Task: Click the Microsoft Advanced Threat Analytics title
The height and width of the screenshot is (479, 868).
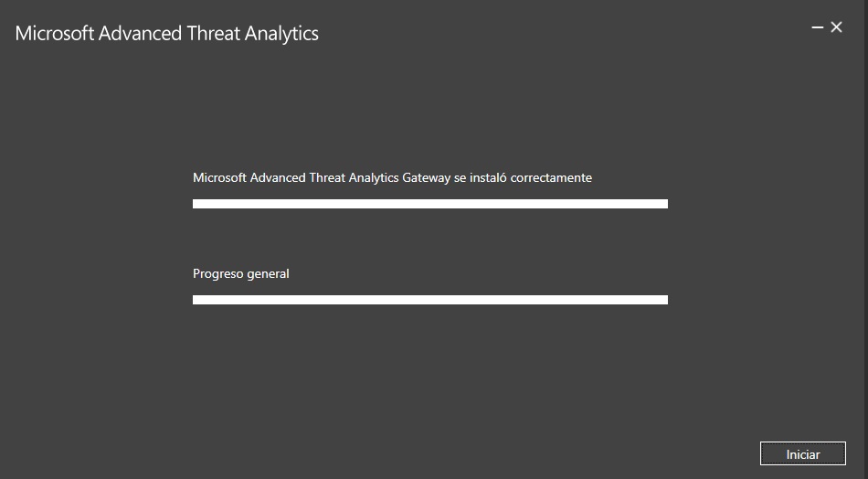Action: 166,34
